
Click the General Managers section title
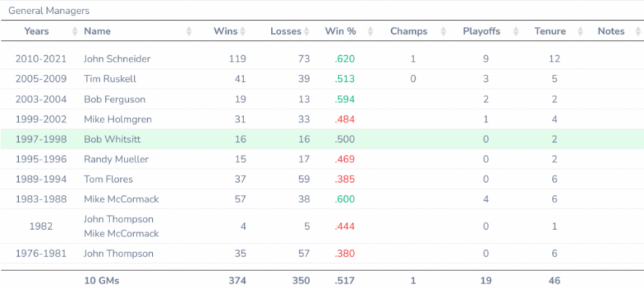49,11
